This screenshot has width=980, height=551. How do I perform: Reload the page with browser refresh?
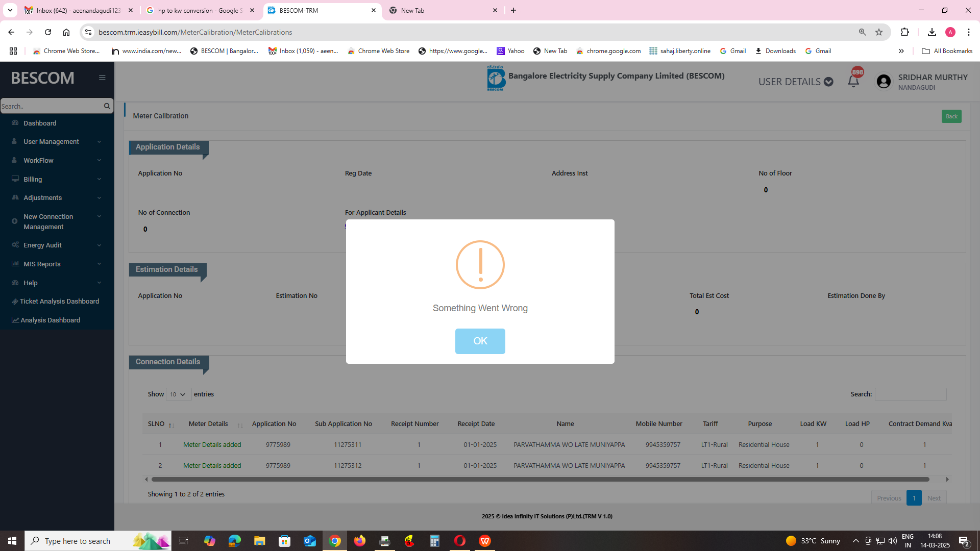[48, 32]
